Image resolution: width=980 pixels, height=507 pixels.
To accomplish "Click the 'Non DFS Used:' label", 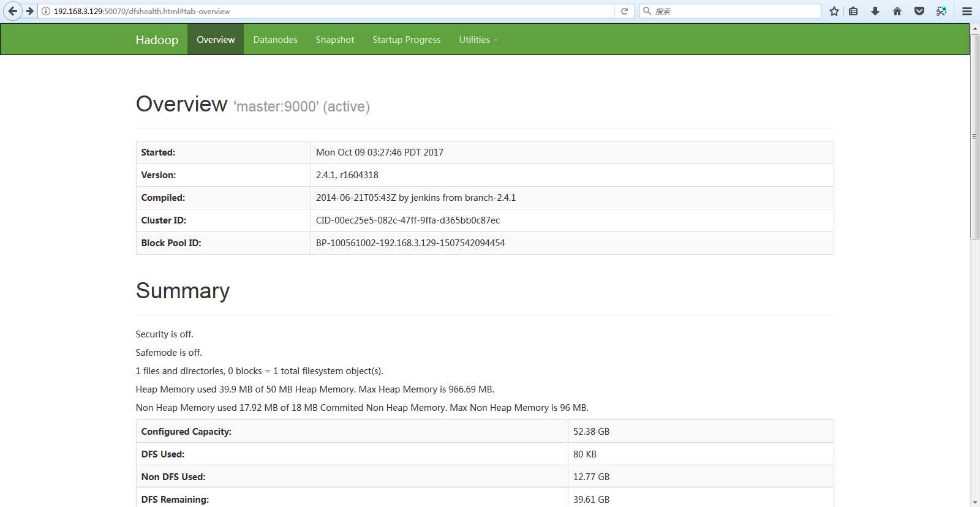I will (173, 477).
